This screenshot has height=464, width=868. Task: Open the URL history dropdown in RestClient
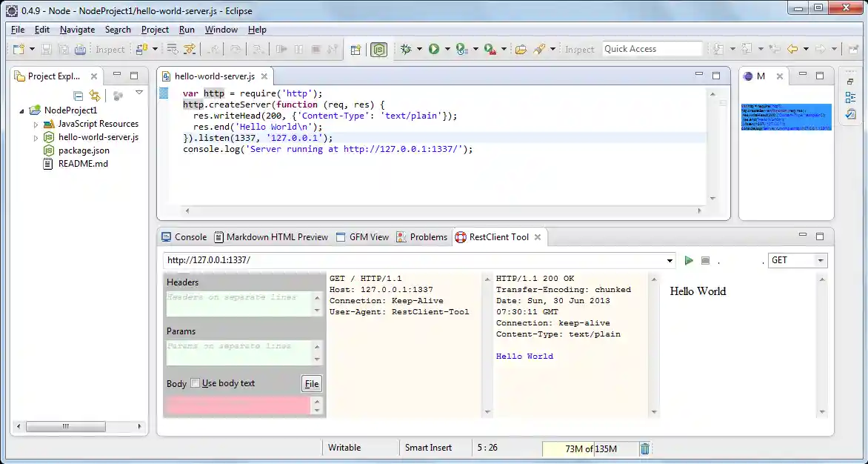click(x=669, y=260)
